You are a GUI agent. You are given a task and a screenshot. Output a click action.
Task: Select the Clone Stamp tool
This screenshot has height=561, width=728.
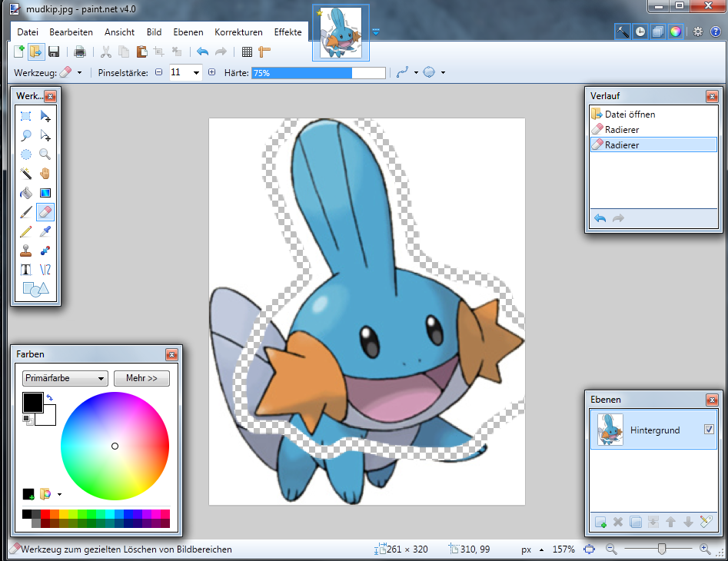pyautogui.click(x=26, y=251)
